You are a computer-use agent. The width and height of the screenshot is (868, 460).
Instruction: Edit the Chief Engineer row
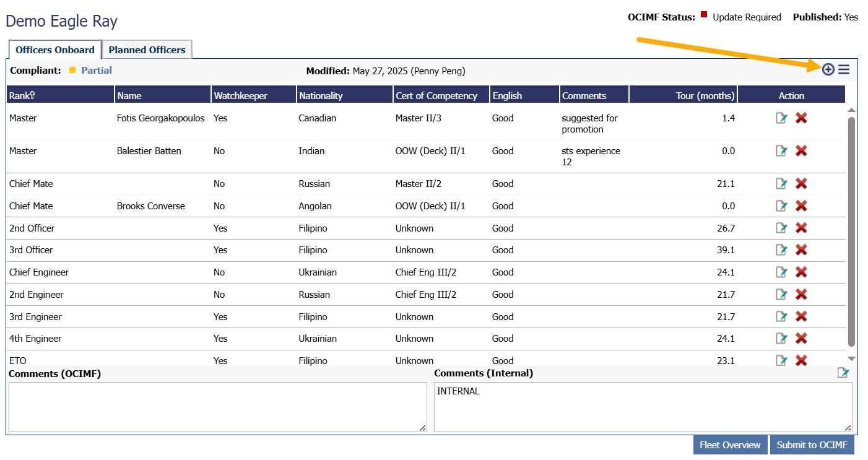[x=781, y=272]
